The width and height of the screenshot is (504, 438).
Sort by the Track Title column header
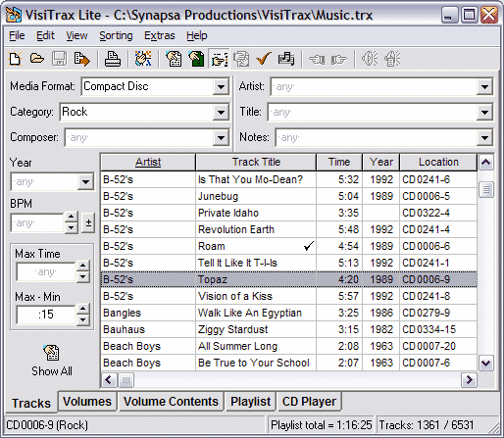256,163
